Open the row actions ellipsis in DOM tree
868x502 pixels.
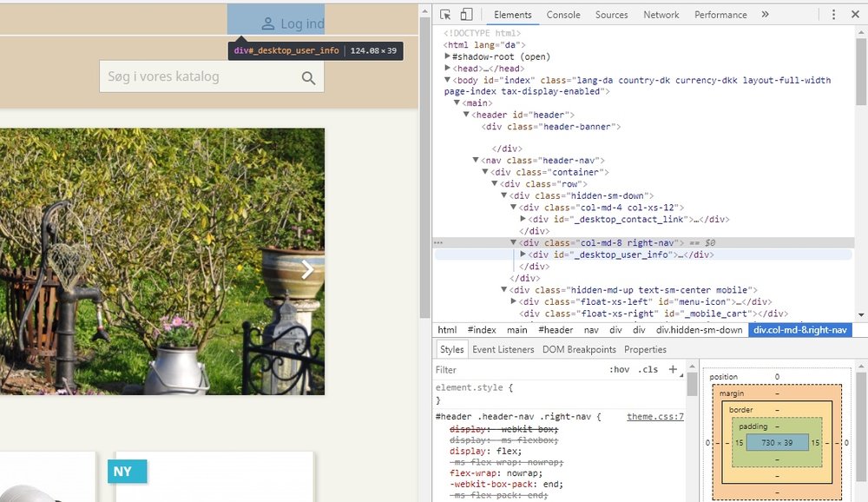(x=438, y=242)
